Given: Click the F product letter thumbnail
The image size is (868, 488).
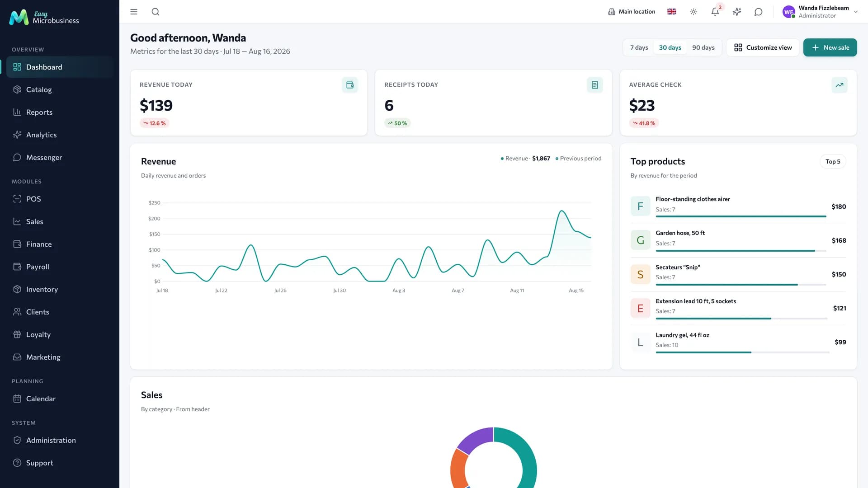Looking at the screenshot, I should (640, 206).
